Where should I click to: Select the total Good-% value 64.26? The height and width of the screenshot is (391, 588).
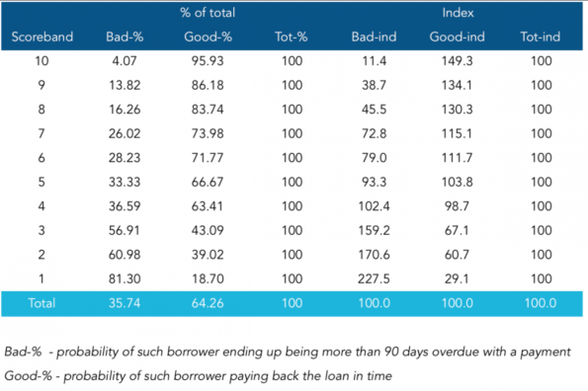pyautogui.click(x=208, y=303)
